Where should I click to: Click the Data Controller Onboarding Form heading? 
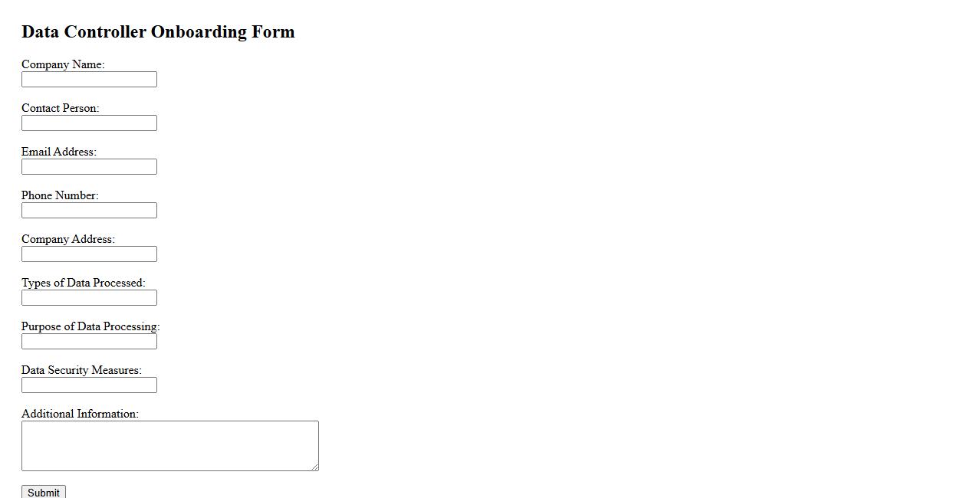[x=158, y=32]
